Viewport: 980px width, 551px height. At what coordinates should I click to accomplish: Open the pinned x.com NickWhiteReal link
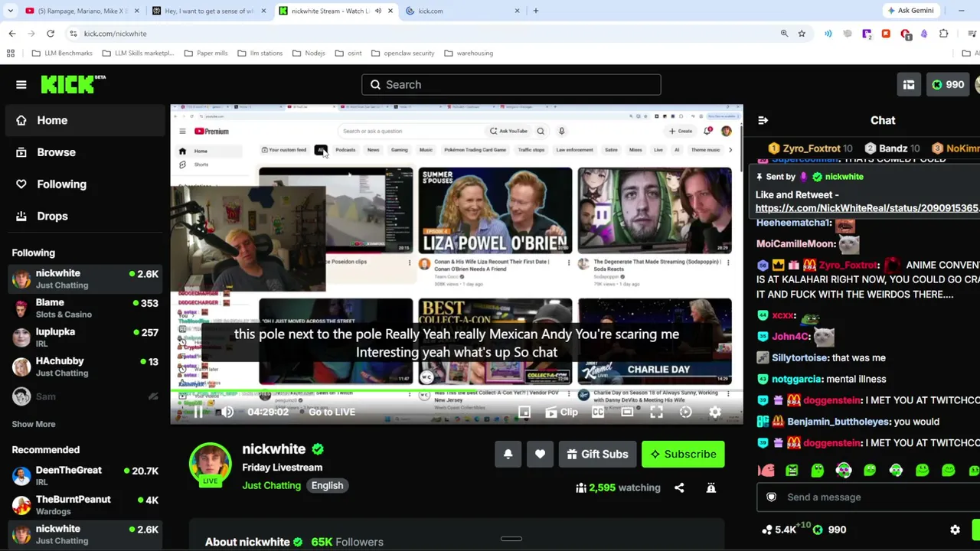(867, 208)
